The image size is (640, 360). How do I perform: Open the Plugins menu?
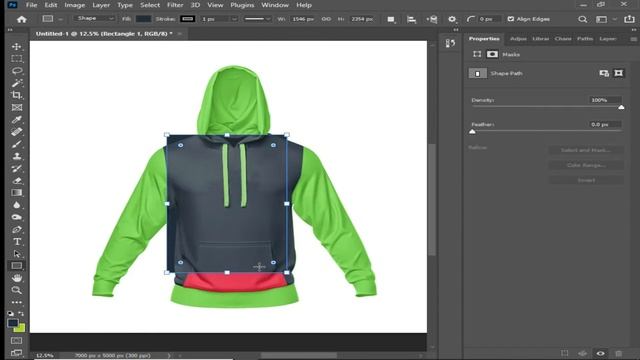[242, 5]
